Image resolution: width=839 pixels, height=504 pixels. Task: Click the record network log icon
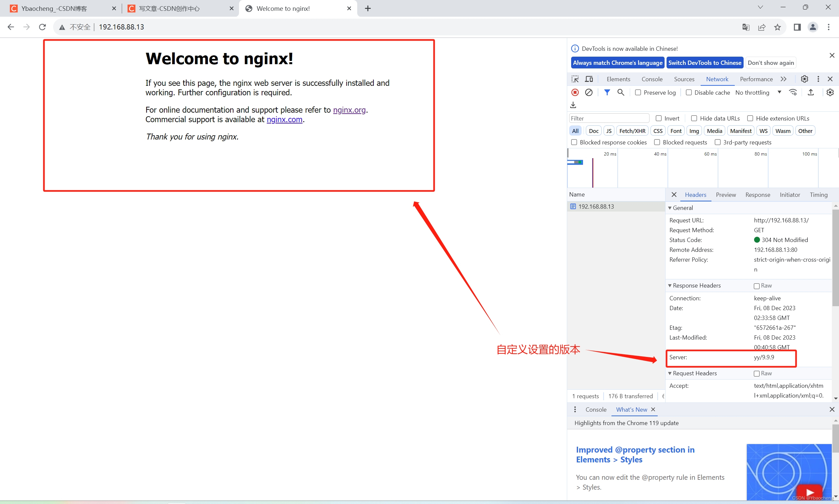(575, 92)
